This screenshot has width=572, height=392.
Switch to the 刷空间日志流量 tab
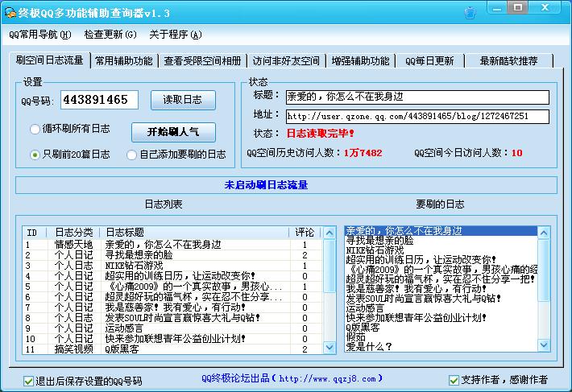click(50, 60)
